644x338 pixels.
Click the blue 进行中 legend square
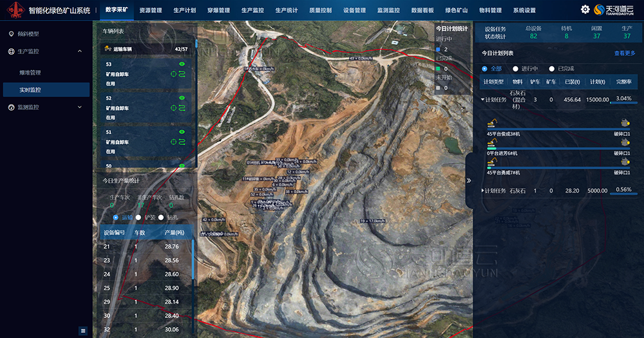point(438,50)
